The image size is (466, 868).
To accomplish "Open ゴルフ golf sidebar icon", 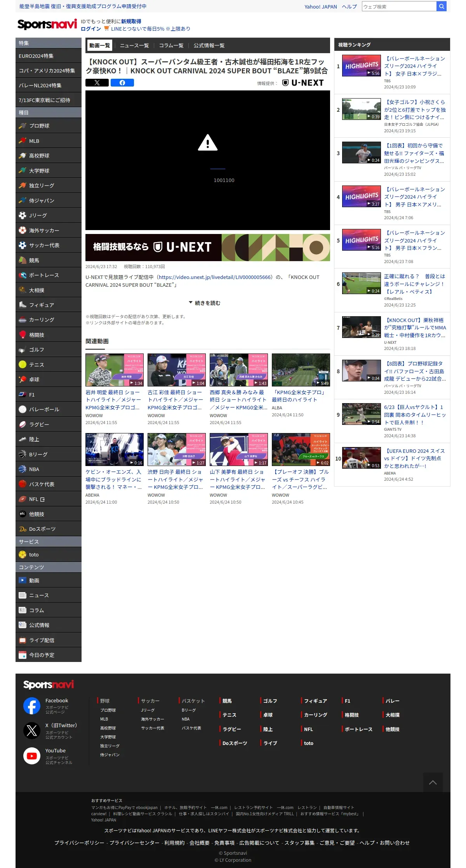I will (x=23, y=350).
